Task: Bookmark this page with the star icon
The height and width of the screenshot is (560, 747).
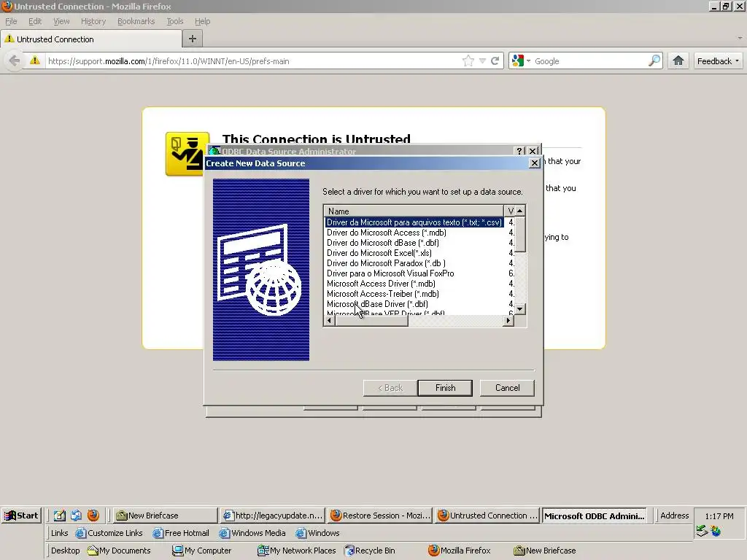Action: click(468, 61)
